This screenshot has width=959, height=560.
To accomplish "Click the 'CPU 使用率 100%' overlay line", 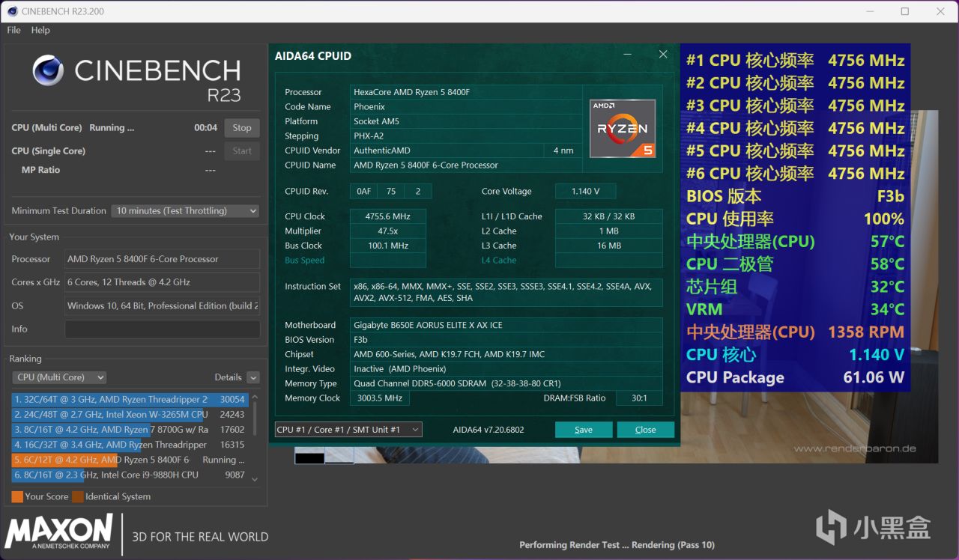I will click(796, 219).
